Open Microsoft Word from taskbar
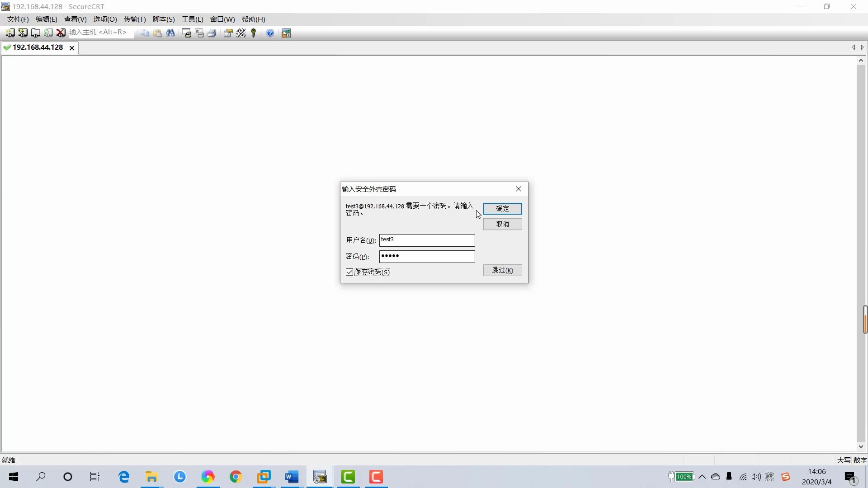Viewport: 868px width, 488px height. [292, 477]
